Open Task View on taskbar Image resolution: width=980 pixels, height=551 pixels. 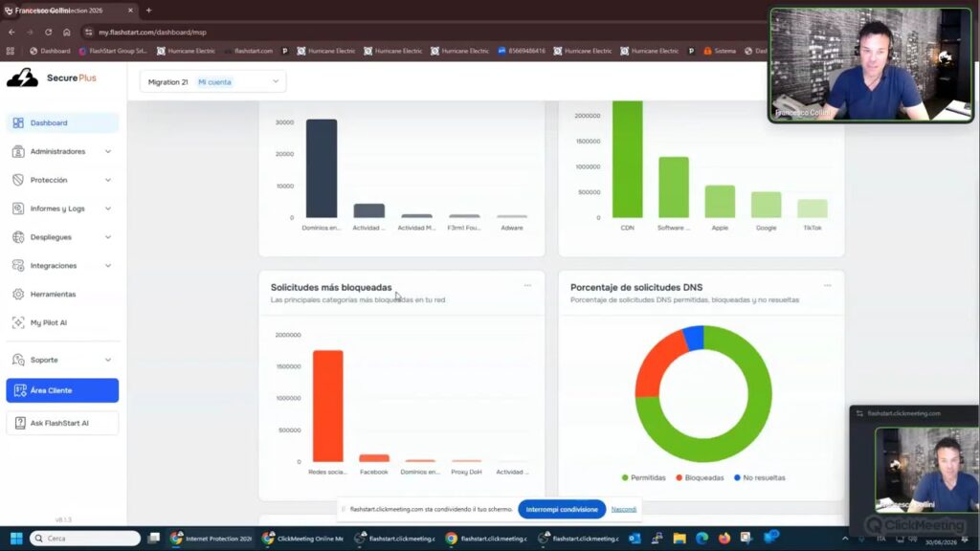tap(153, 538)
